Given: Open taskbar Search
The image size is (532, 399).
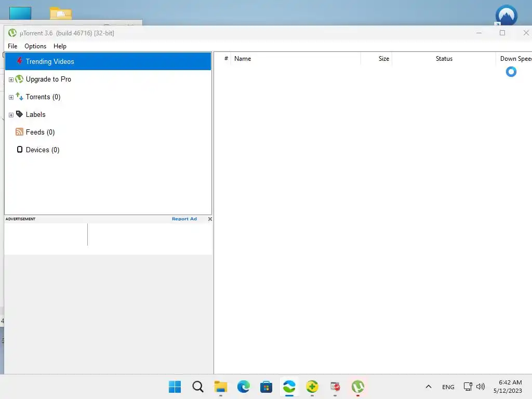Looking at the screenshot, I should tap(198, 387).
